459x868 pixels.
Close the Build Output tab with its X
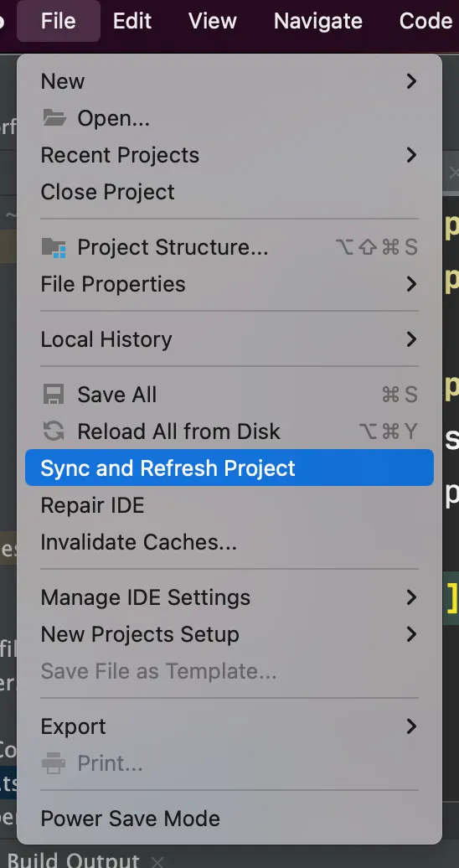tap(157, 861)
